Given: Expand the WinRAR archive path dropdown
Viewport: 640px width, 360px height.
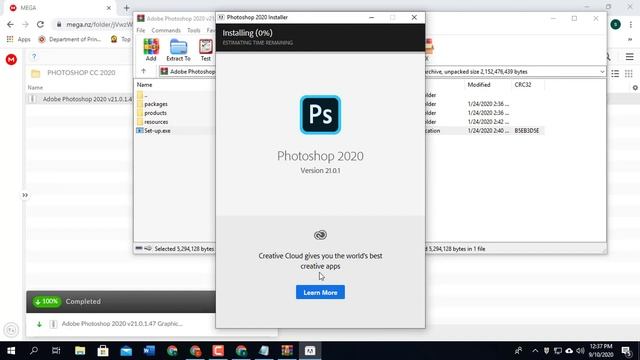Looking at the screenshot, I should pos(602,71).
